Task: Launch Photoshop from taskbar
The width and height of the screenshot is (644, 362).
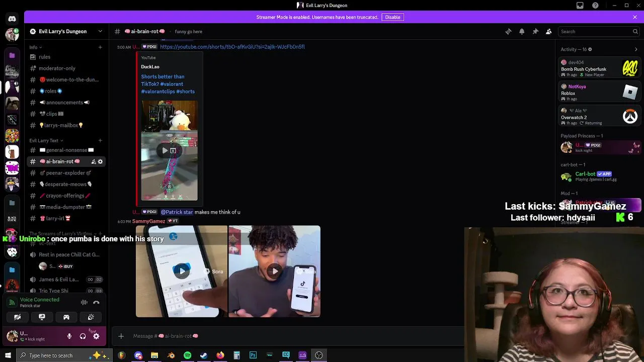Action: (253, 355)
